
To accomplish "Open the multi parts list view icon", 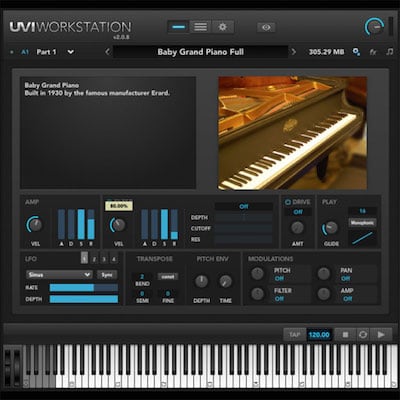I will (200, 27).
